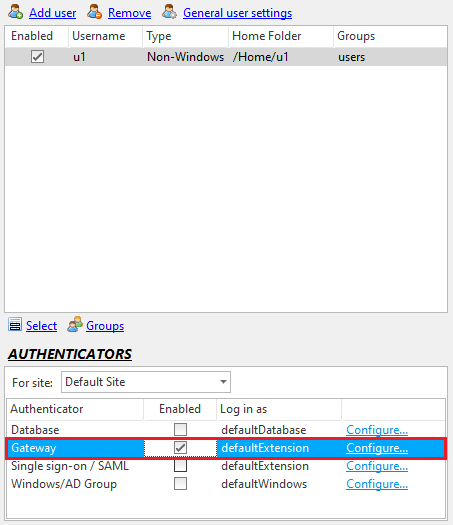This screenshot has width=453, height=525.
Task: Enable the Single sign-on / SAML checkbox
Action: pos(180,466)
